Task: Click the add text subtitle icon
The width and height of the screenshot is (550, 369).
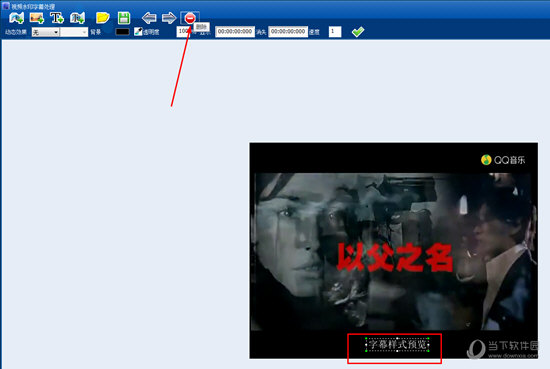Action: [x=57, y=18]
